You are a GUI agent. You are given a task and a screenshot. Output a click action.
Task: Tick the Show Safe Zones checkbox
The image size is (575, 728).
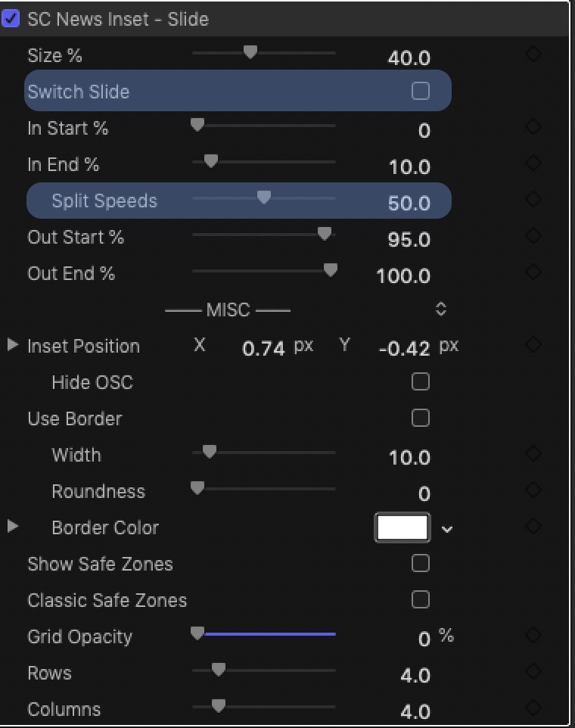[x=421, y=563]
